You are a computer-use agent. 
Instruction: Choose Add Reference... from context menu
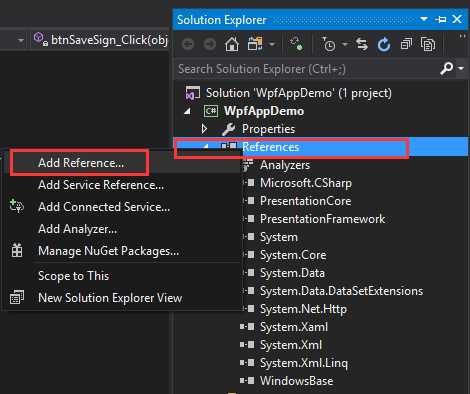[79, 163]
